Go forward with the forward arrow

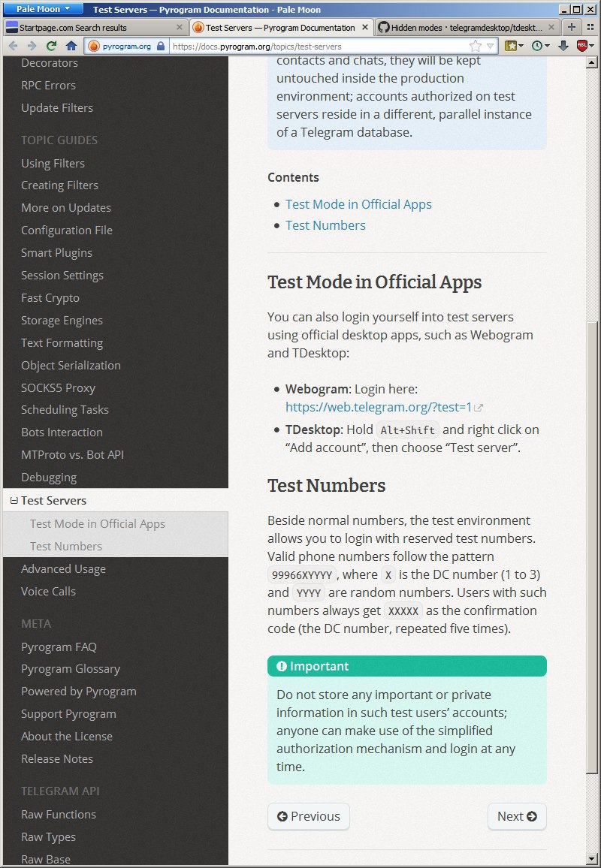(32, 46)
